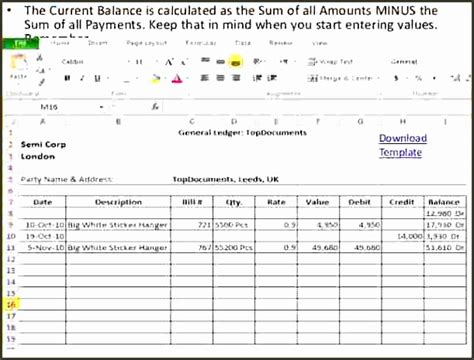This screenshot has width=474, height=360.
Task: Click the Party Name & Address cell
Action: point(67,179)
